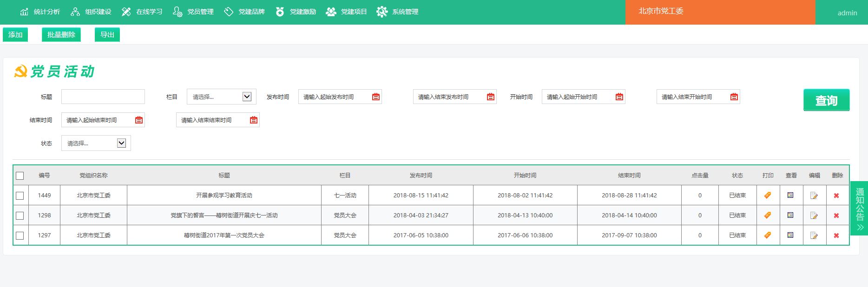Viewport: 868px width, 287px height.
Task: Click the 导出 export button
Action: tap(107, 35)
